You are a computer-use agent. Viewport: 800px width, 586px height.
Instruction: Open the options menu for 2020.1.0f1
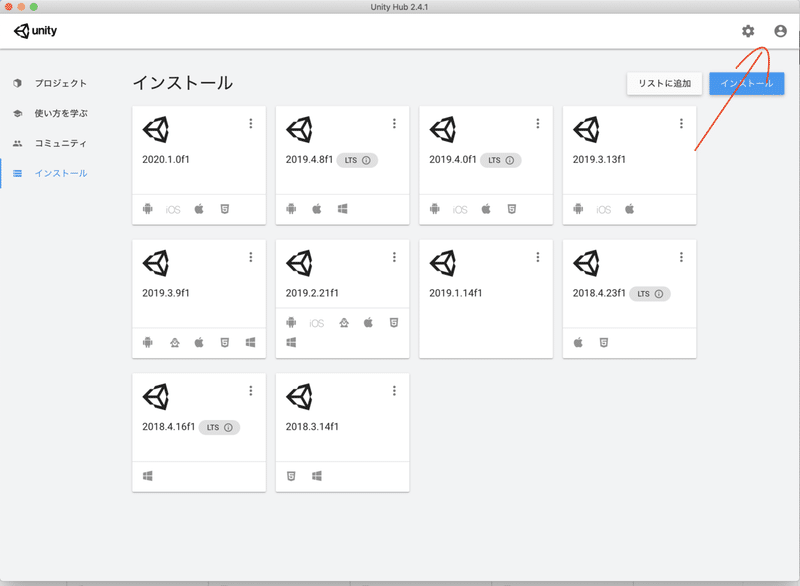click(251, 123)
